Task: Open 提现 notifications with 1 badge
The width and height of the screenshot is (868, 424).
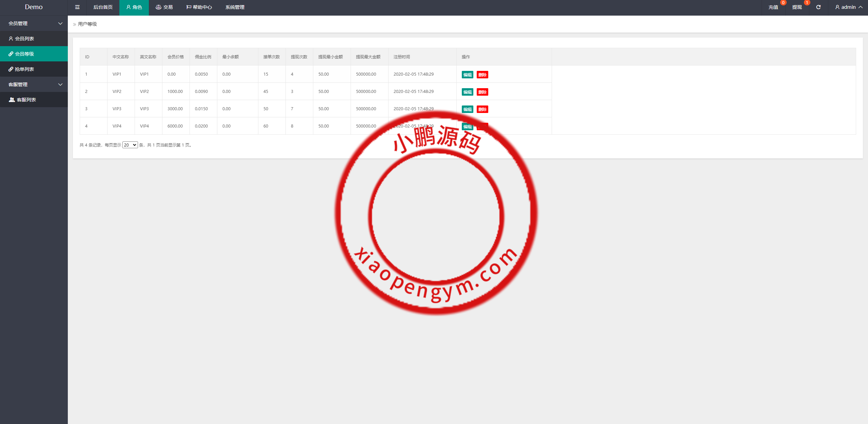Action: coord(797,7)
